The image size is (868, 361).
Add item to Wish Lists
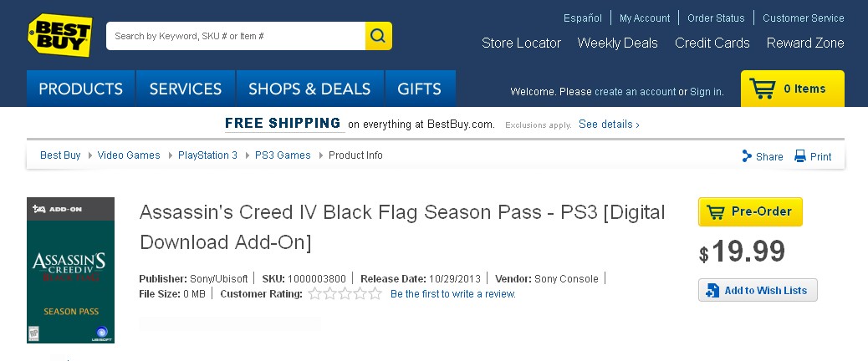pyautogui.click(x=758, y=290)
